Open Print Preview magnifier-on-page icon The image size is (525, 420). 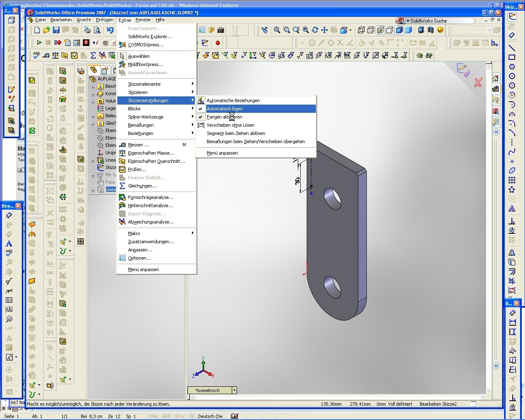click(97, 30)
